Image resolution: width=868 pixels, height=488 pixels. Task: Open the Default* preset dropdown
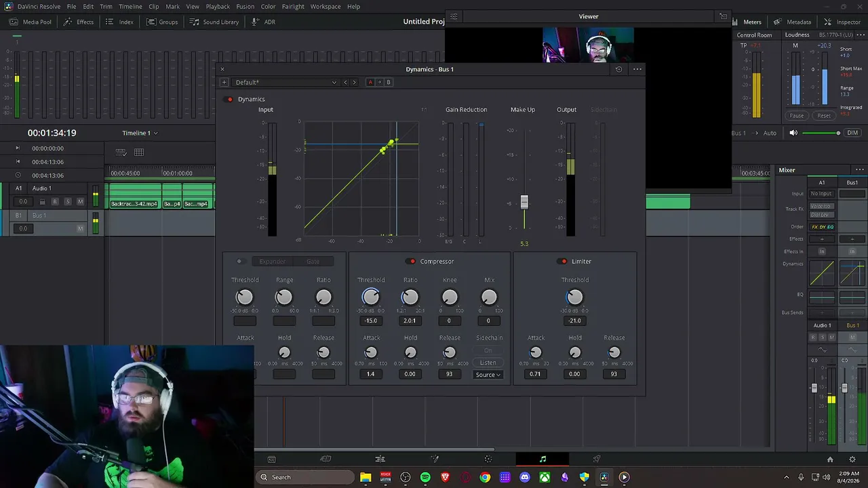285,82
